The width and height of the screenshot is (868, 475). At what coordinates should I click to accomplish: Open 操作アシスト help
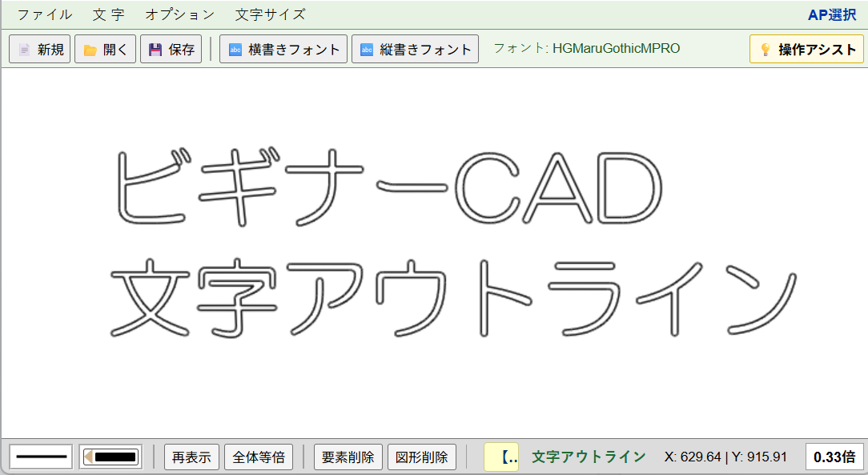click(x=806, y=50)
